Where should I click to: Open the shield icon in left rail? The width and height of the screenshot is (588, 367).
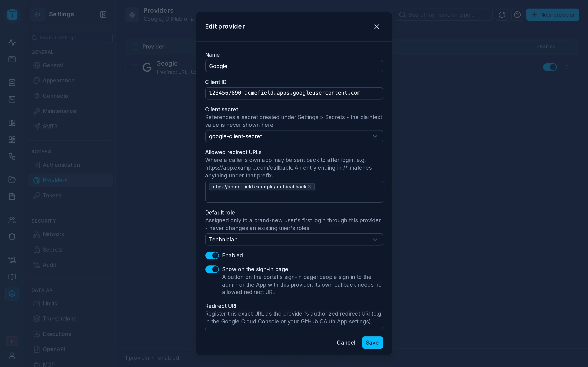click(x=12, y=237)
